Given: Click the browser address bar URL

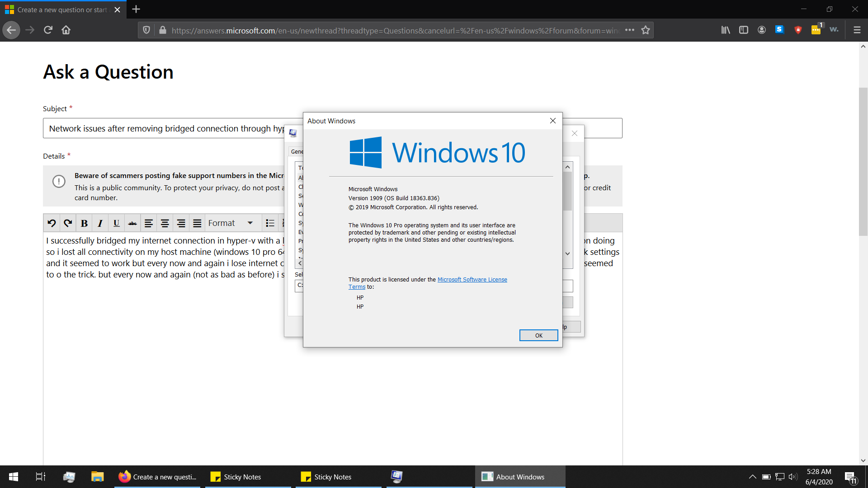Looking at the screenshot, I should 395,30.
